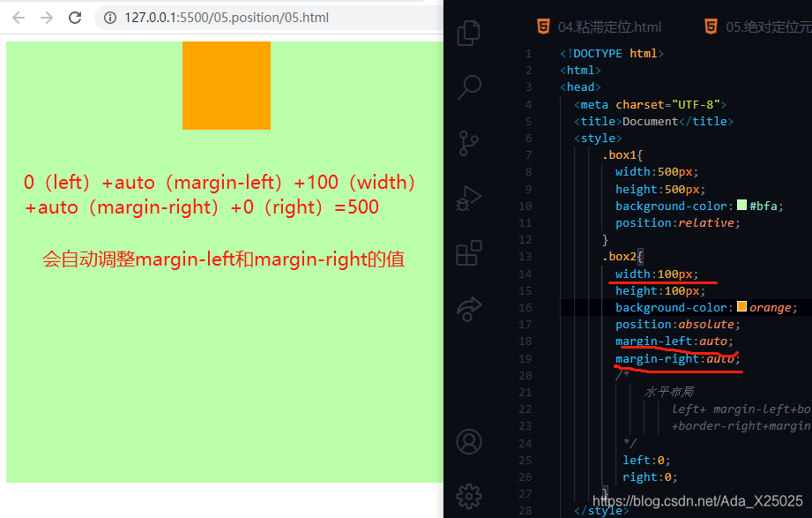The width and height of the screenshot is (812, 518).
Task: Open the Manage gear settings menu
Action: [469, 496]
